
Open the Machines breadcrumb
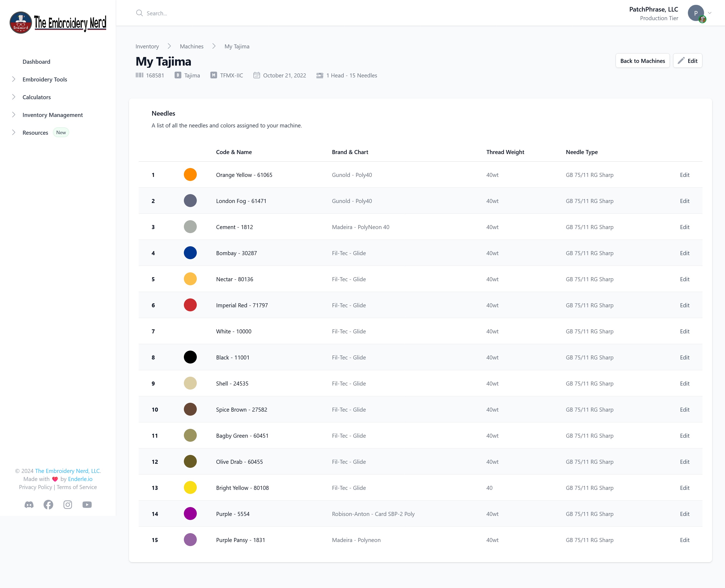[x=191, y=47]
